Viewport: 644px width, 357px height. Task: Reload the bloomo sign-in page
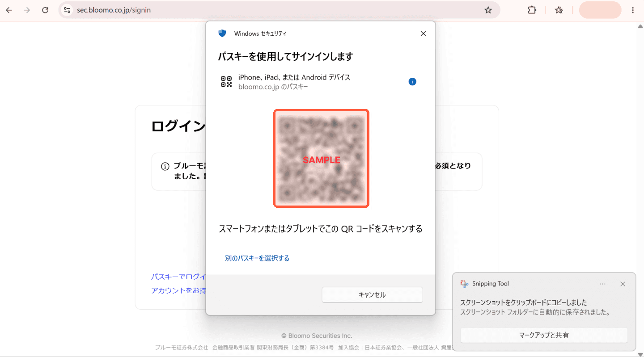pos(45,10)
